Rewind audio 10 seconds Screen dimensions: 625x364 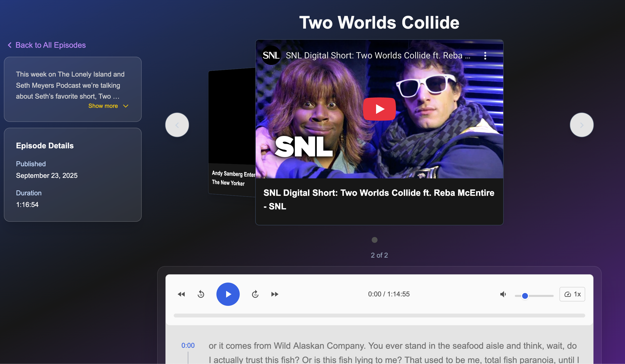pos(201,294)
